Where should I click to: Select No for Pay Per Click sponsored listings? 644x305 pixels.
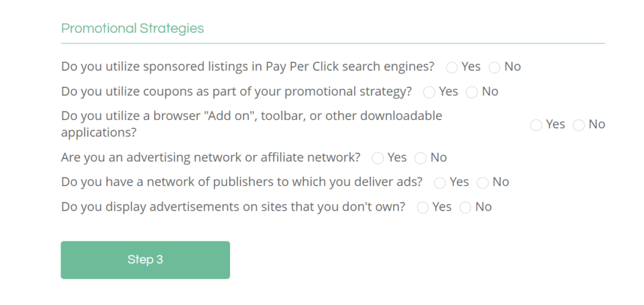pos(494,67)
